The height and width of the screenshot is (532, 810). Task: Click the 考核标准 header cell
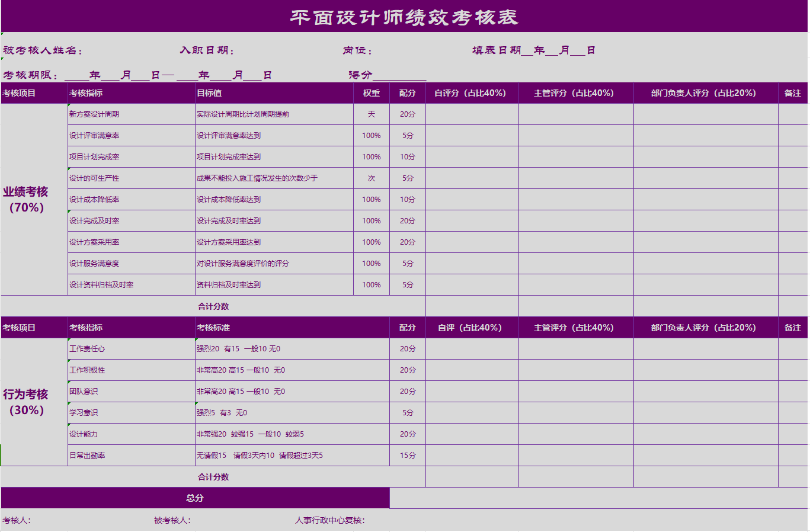[x=292, y=328]
